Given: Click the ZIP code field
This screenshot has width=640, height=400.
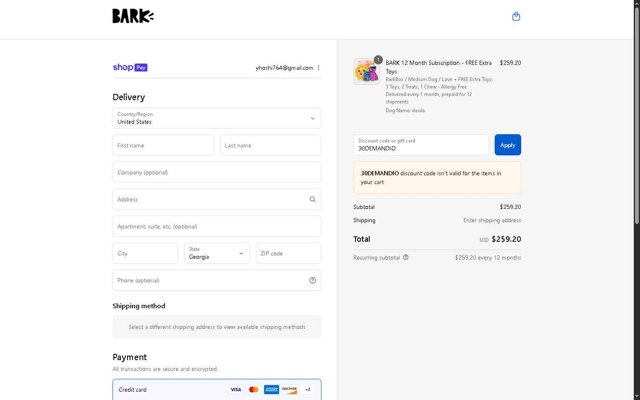Looking at the screenshot, I should (289, 253).
